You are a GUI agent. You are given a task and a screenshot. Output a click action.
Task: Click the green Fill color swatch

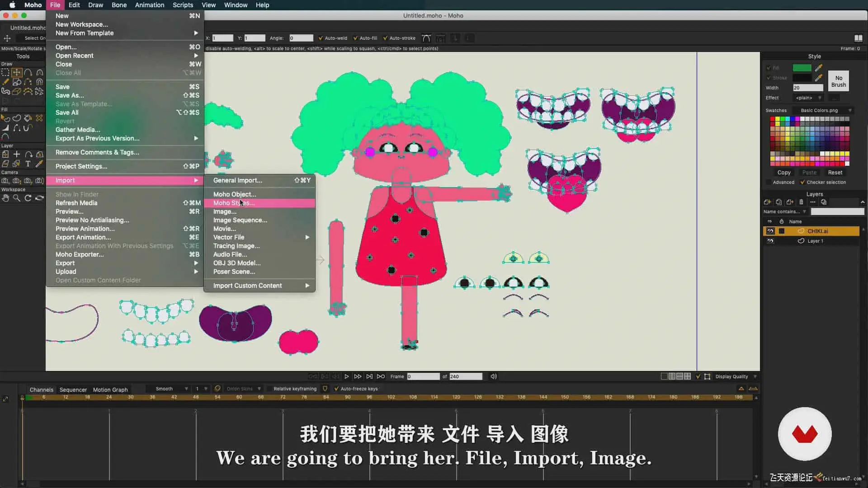pos(802,68)
